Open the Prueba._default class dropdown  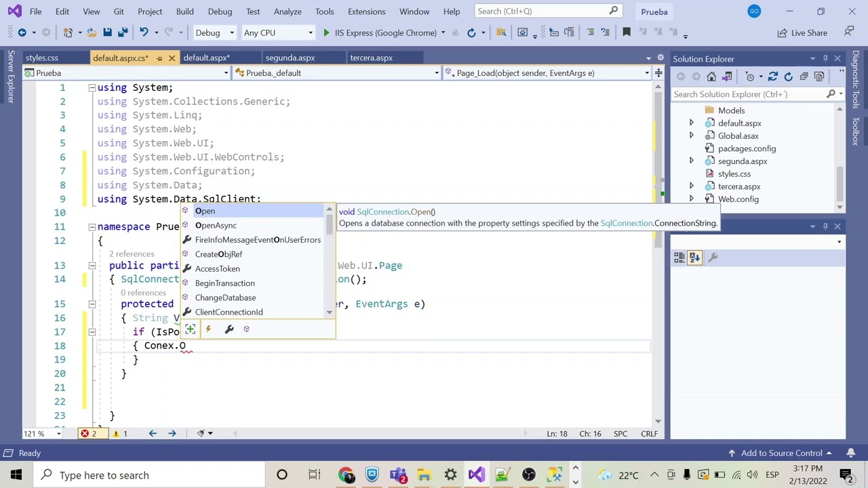338,73
